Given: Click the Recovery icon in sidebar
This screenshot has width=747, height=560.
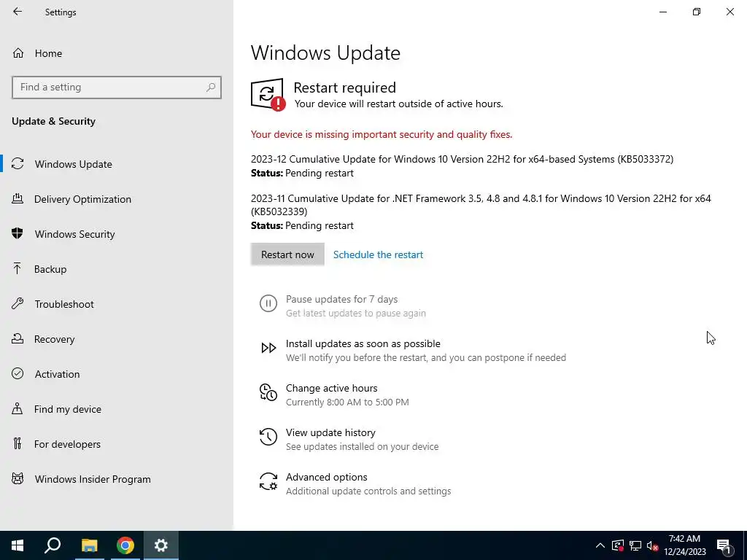Looking at the screenshot, I should (x=18, y=338).
